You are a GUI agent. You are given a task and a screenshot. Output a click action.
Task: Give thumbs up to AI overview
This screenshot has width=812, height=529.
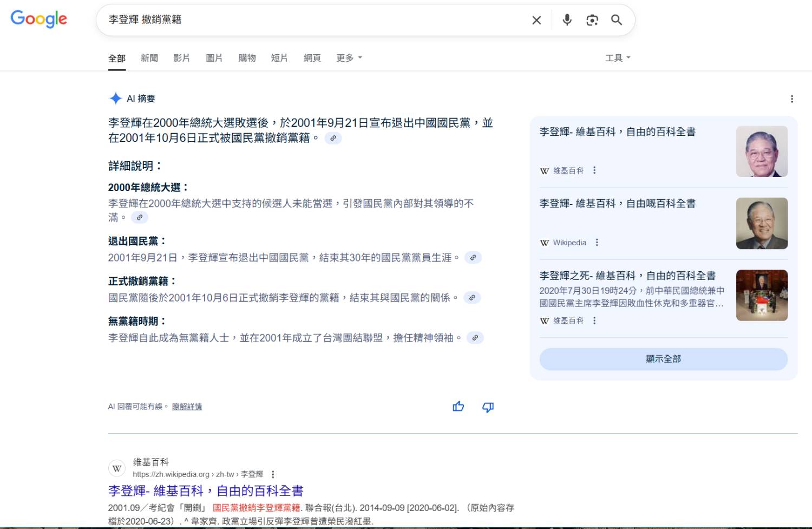coord(459,407)
